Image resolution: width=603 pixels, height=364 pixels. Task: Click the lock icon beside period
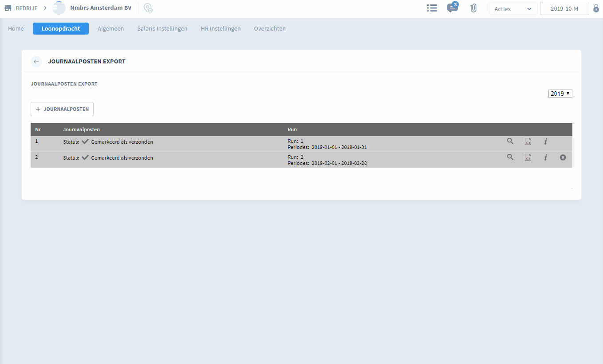[596, 8]
